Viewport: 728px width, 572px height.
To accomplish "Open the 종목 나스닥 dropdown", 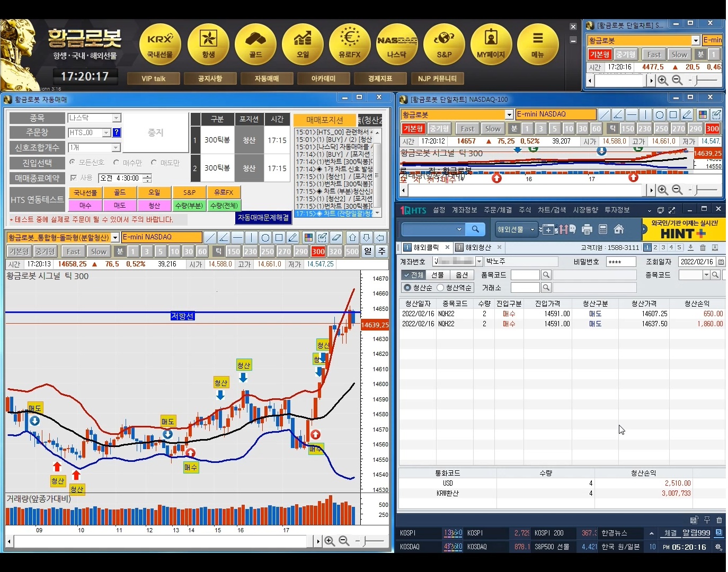I will tap(117, 118).
